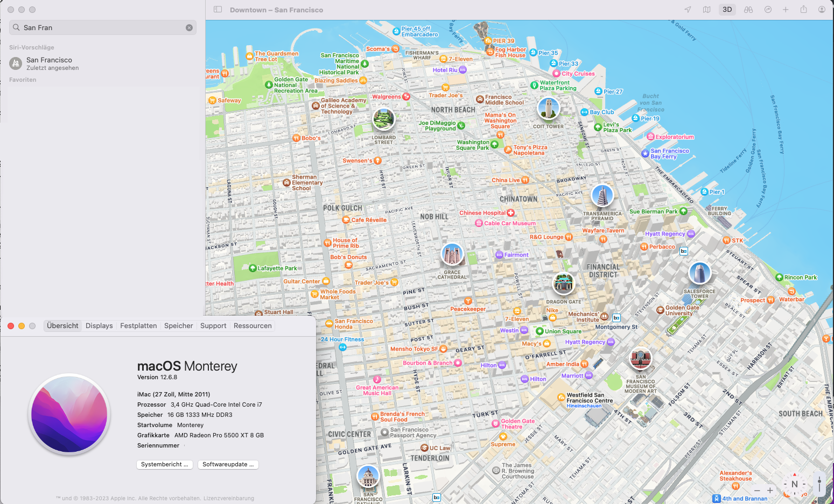The image size is (834, 504).
Task: Select the Fairmont hotel pin
Action: point(499,255)
